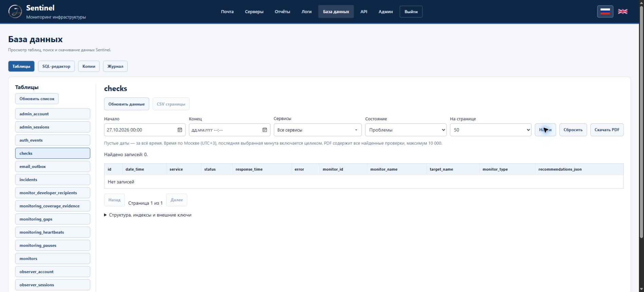644x292 pixels.
Task: Click the Сбросить button
Action: (x=573, y=130)
